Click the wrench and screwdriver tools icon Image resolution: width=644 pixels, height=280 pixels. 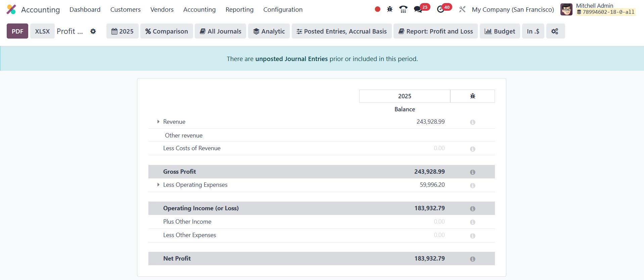pos(462,9)
